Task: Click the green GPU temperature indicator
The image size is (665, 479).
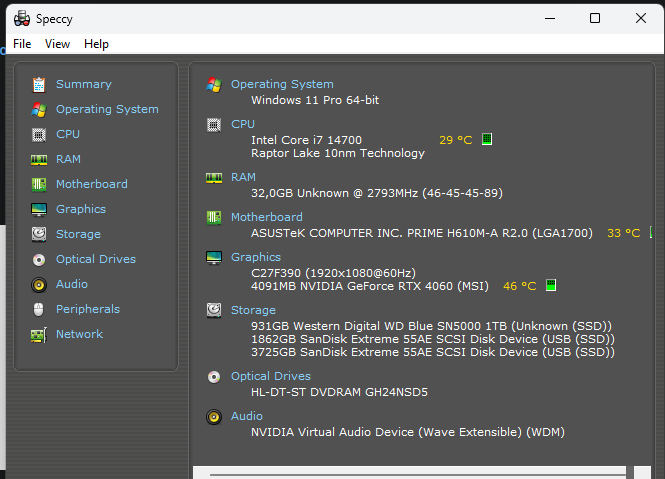Action: tap(550, 286)
